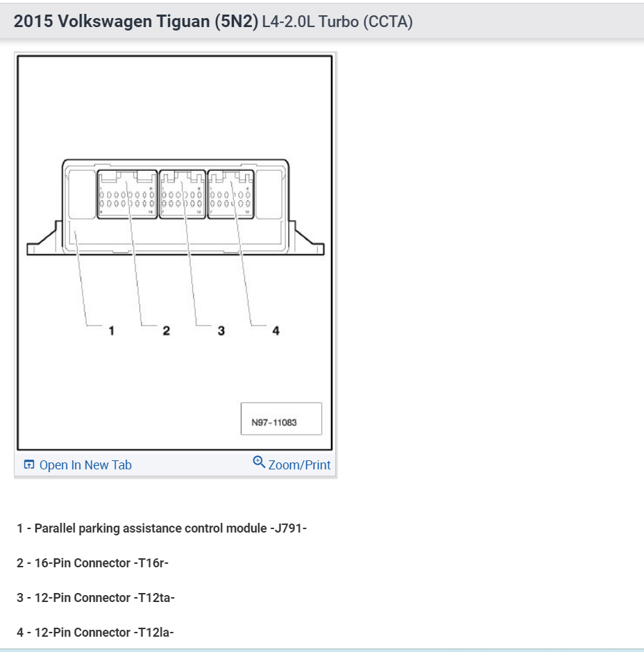Click callout number 3 in the diagram
Image resolution: width=644 pixels, height=652 pixels.
[x=221, y=331]
